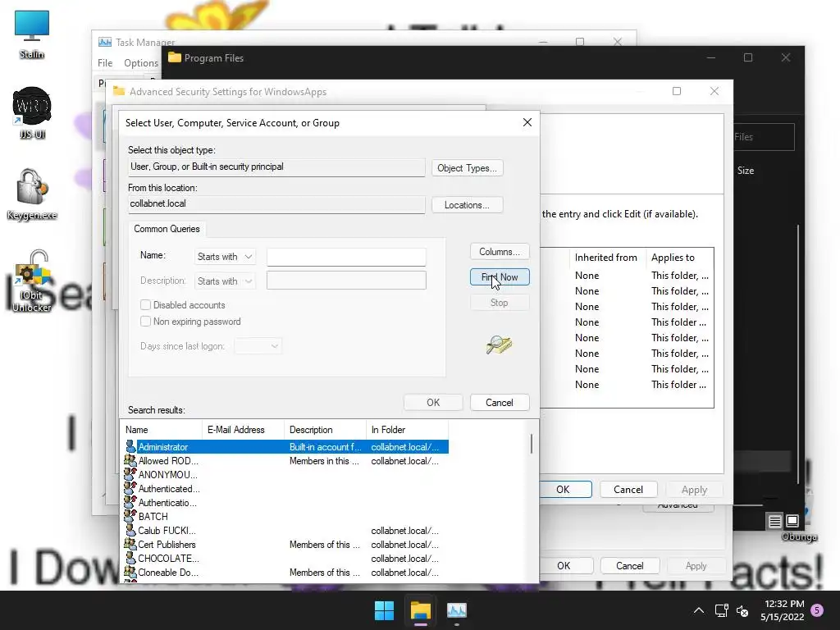Open the taskbar clock and date
Image resolution: width=840 pixels, height=630 pixels.
tap(783, 610)
